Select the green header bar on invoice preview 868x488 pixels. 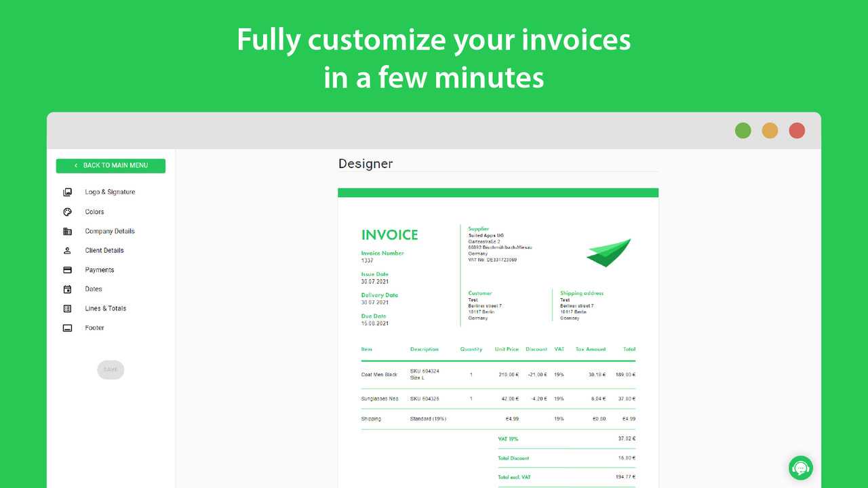pyautogui.click(x=498, y=192)
